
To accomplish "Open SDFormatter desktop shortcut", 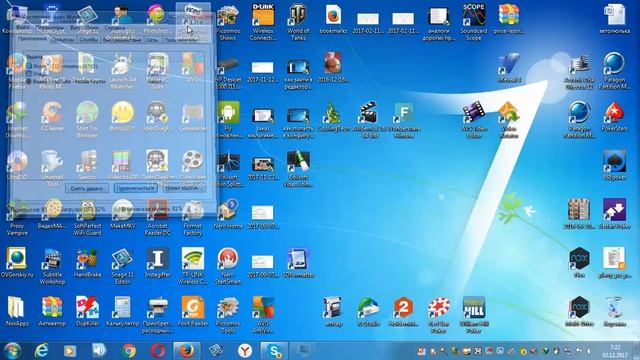I will pyautogui.click(x=298, y=262).
